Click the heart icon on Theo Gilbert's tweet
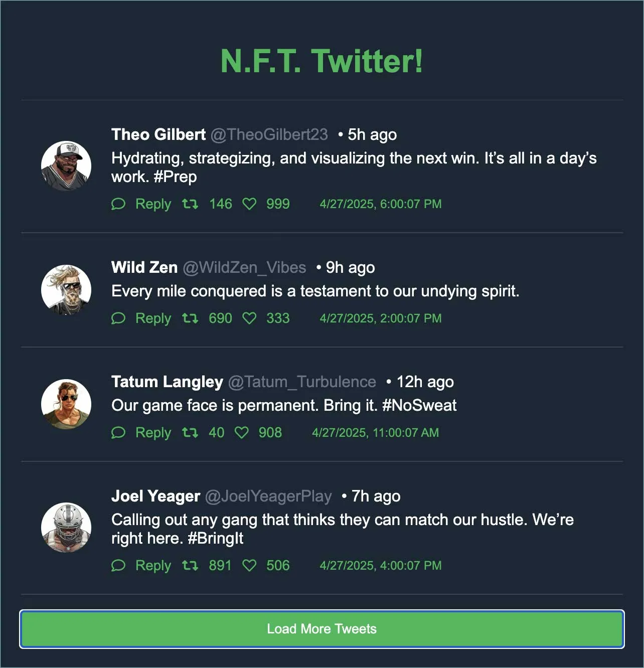This screenshot has height=668, width=644. pyautogui.click(x=249, y=204)
